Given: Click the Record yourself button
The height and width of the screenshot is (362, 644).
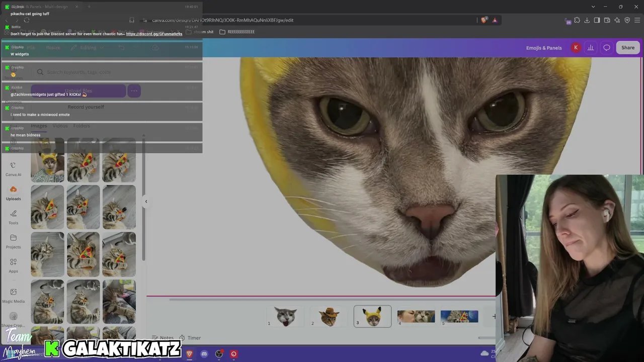Looking at the screenshot, I should pos(86,107).
